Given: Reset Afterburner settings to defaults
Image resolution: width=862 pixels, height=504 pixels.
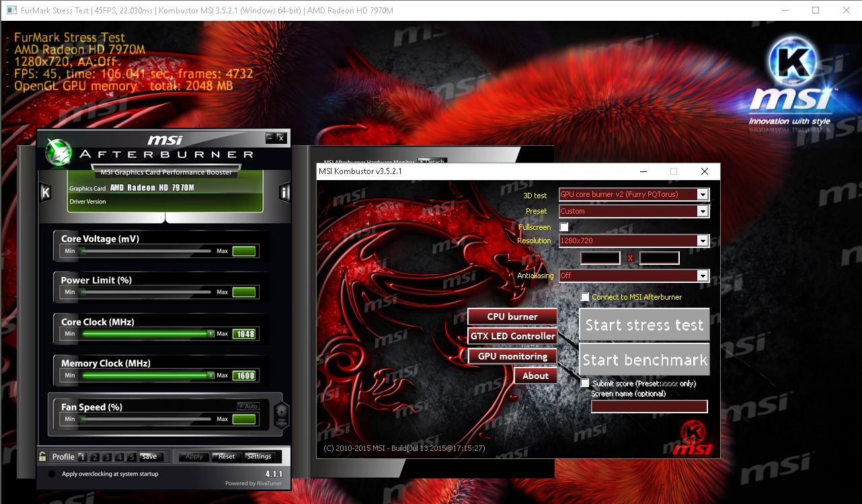Looking at the screenshot, I should tap(227, 457).
